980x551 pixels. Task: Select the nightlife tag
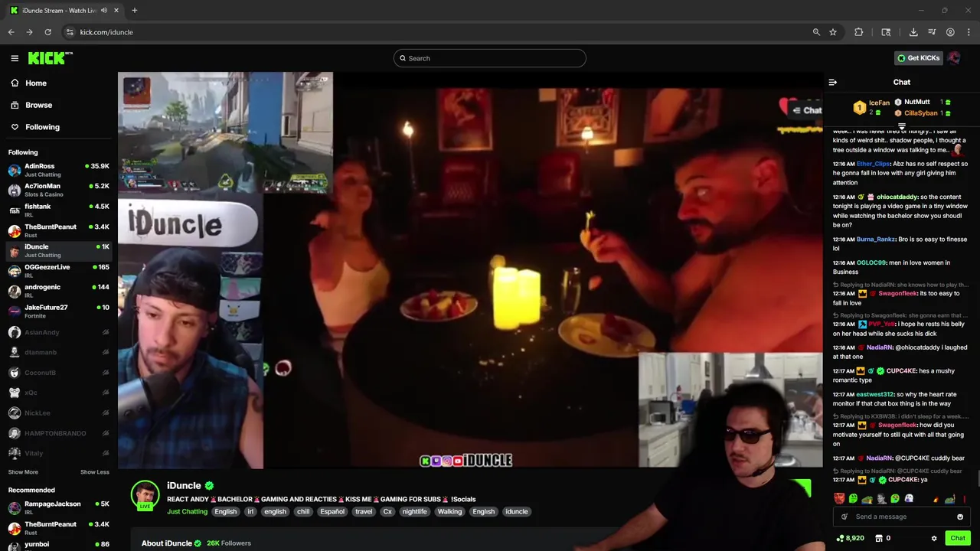pyautogui.click(x=414, y=511)
